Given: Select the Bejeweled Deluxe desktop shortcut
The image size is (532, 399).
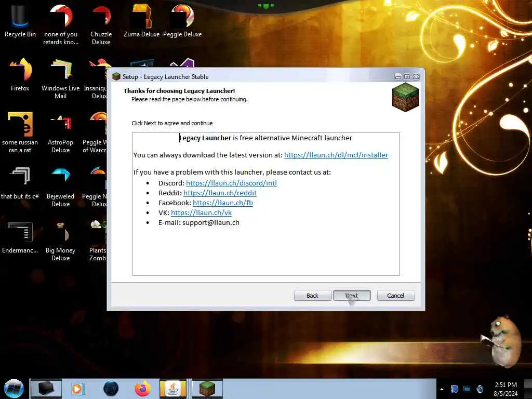Looking at the screenshot, I should click(x=61, y=187).
